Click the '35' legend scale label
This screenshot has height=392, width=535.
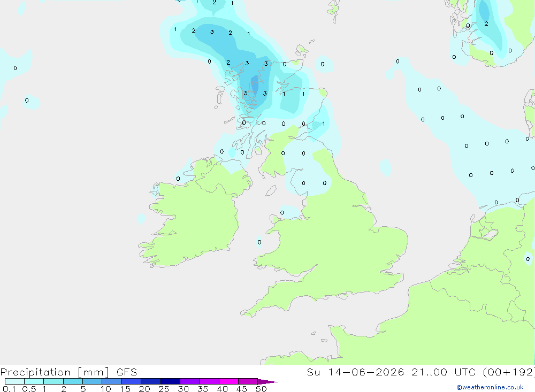pyautogui.click(x=203, y=389)
